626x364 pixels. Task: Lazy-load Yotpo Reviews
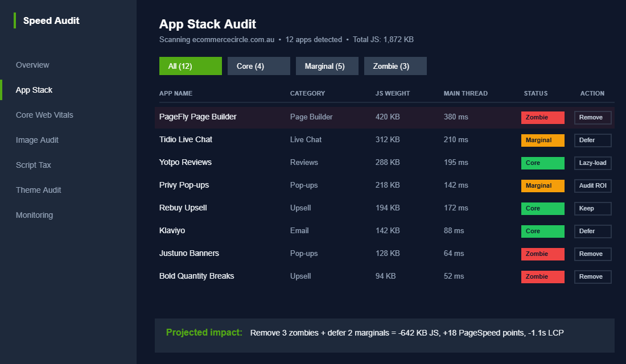pyautogui.click(x=593, y=163)
